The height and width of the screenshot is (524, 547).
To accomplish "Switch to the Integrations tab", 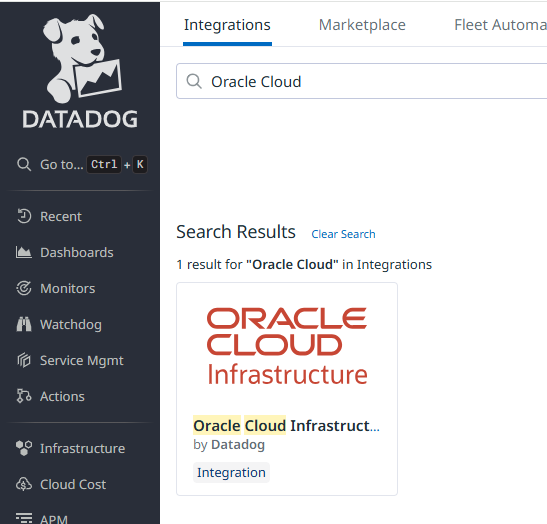I will [227, 25].
